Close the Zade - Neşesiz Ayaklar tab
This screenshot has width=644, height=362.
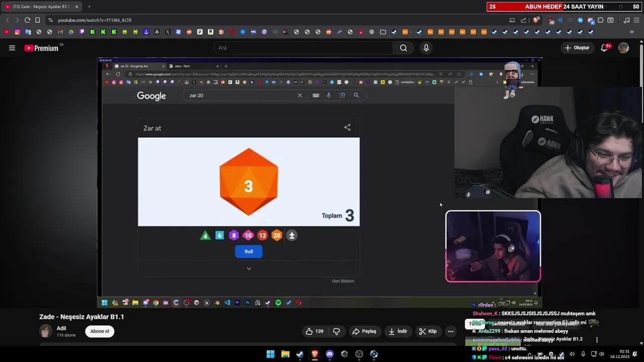coord(76,7)
